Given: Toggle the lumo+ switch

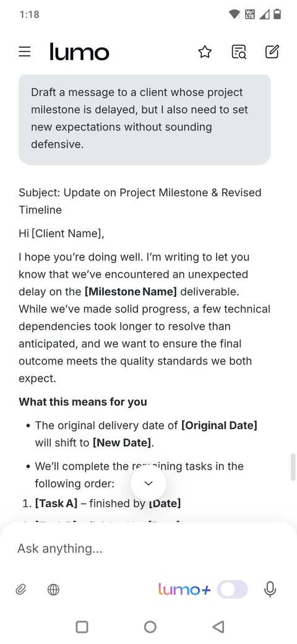Looking at the screenshot, I should pyautogui.click(x=233, y=590).
